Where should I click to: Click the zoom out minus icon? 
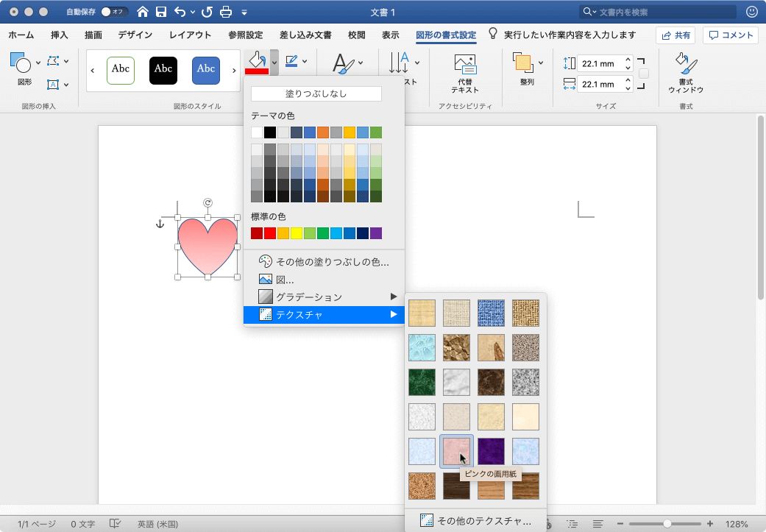coord(620,524)
